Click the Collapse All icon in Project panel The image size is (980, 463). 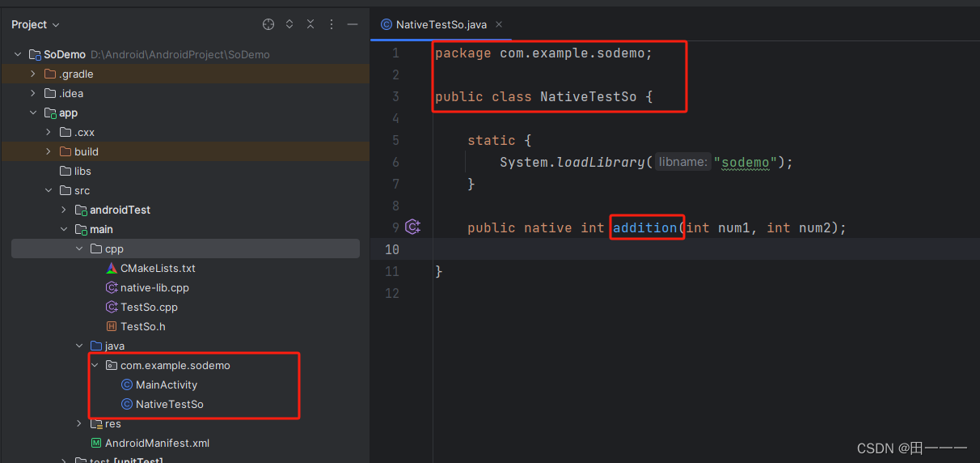click(310, 25)
